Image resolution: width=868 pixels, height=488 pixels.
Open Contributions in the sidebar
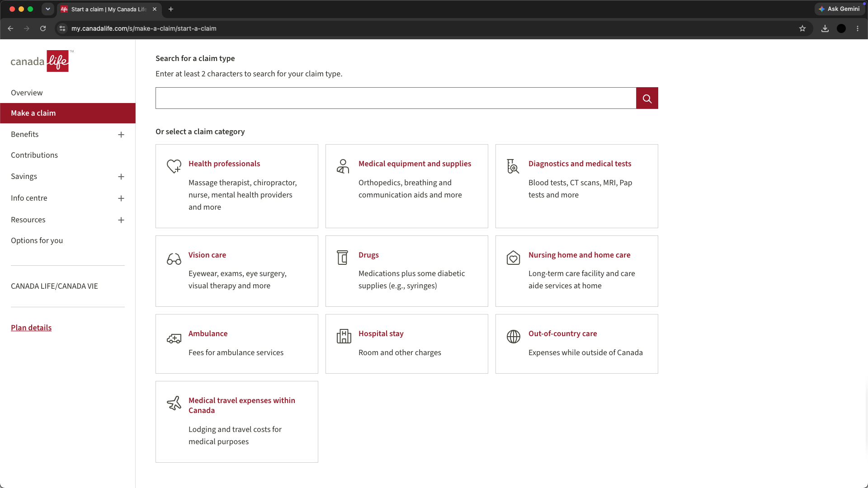coord(34,155)
